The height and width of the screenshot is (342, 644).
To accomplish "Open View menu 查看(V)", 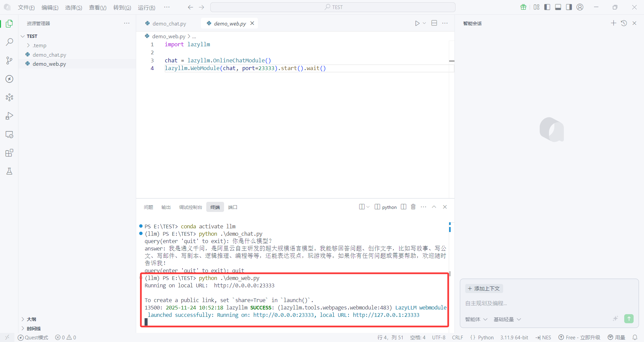I will tap(98, 7).
